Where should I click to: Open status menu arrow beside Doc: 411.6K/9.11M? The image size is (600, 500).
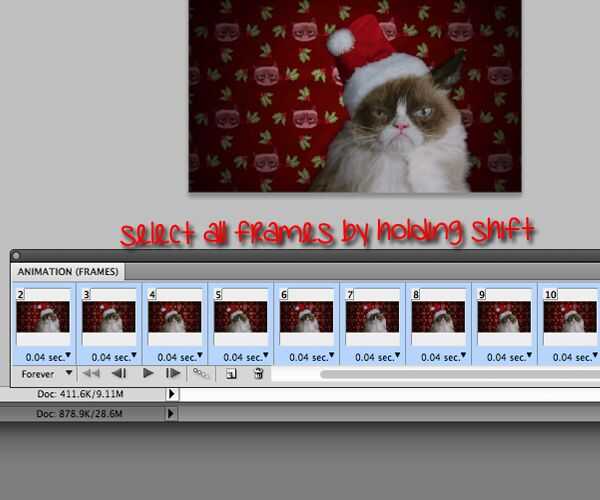click(172, 394)
